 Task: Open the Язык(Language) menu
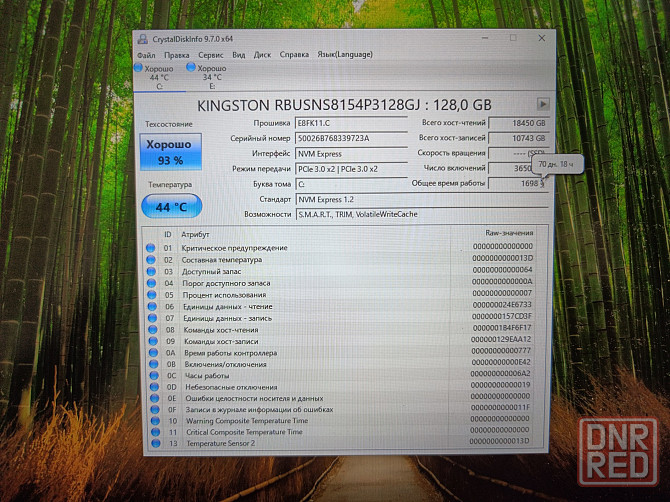click(x=344, y=54)
